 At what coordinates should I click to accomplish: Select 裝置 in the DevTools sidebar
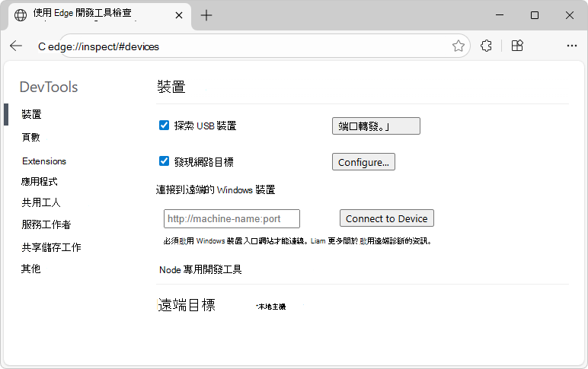coord(31,114)
